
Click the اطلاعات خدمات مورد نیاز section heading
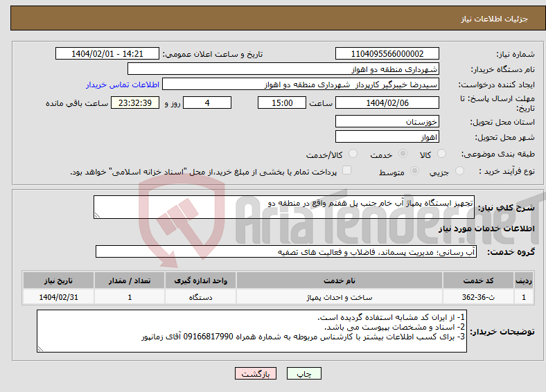486,229
